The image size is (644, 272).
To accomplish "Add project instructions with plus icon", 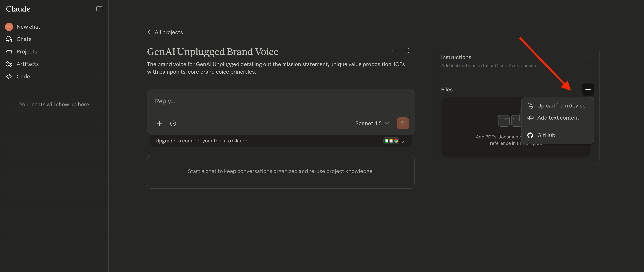I will [588, 57].
